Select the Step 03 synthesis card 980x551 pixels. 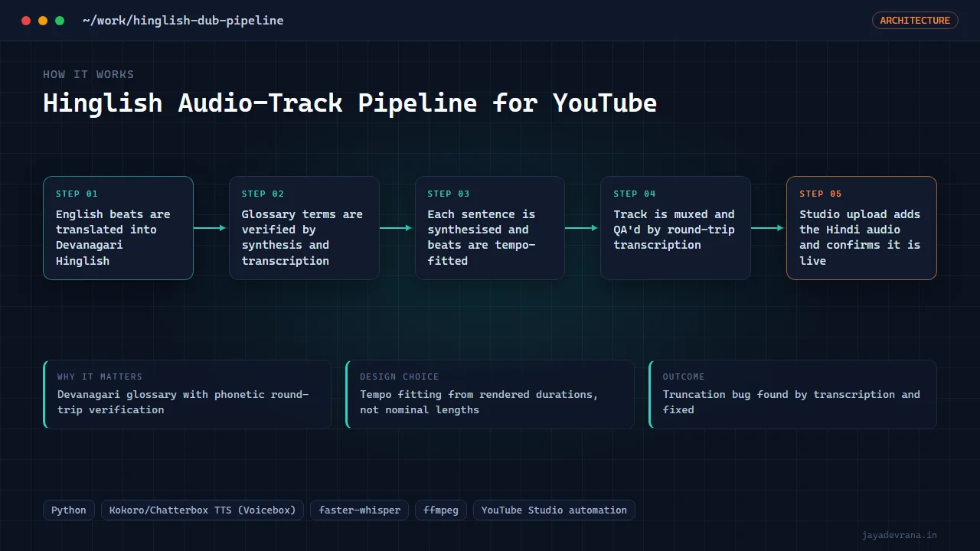[x=490, y=228]
